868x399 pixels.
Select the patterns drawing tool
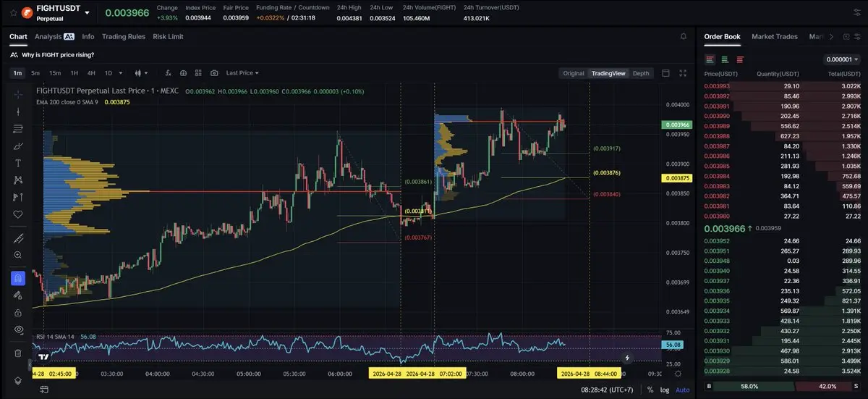(18, 180)
